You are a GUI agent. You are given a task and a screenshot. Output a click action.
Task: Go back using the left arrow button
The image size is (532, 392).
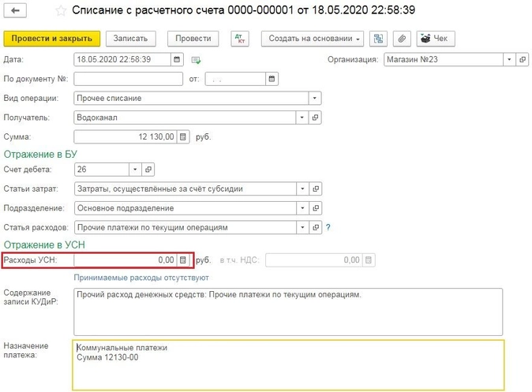click(x=15, y=10)
